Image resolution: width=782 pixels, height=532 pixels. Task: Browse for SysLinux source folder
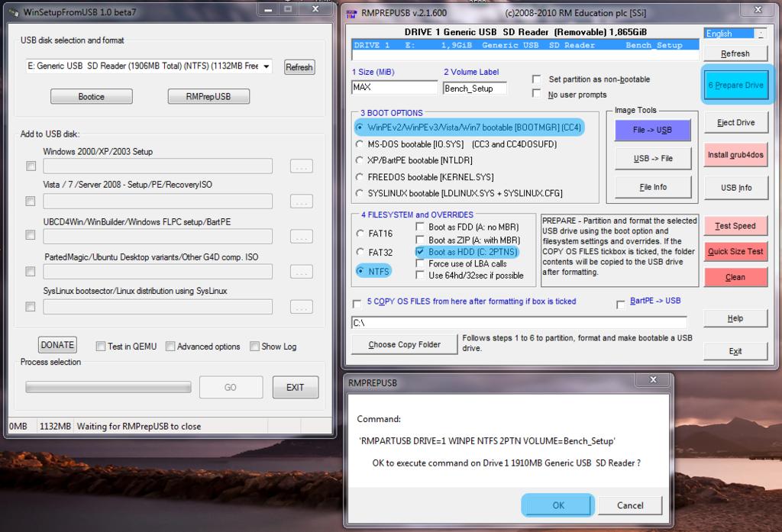point(301,307)
